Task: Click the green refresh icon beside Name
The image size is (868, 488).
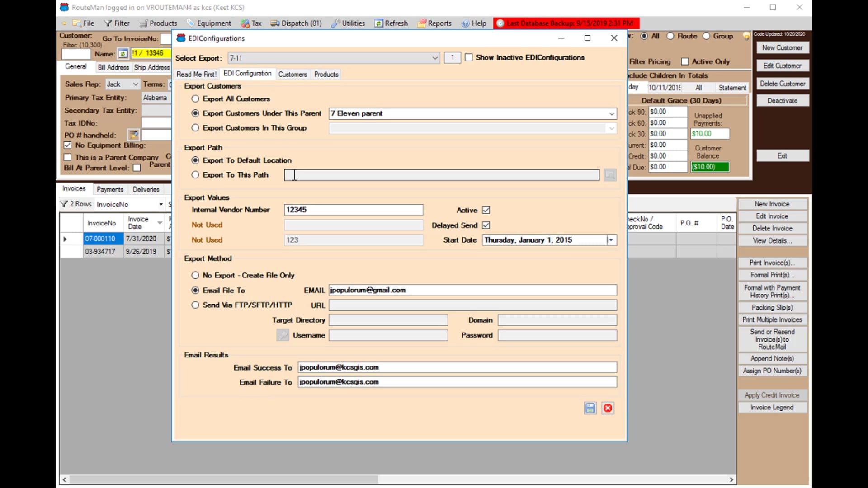Action: tap(123, 54)
